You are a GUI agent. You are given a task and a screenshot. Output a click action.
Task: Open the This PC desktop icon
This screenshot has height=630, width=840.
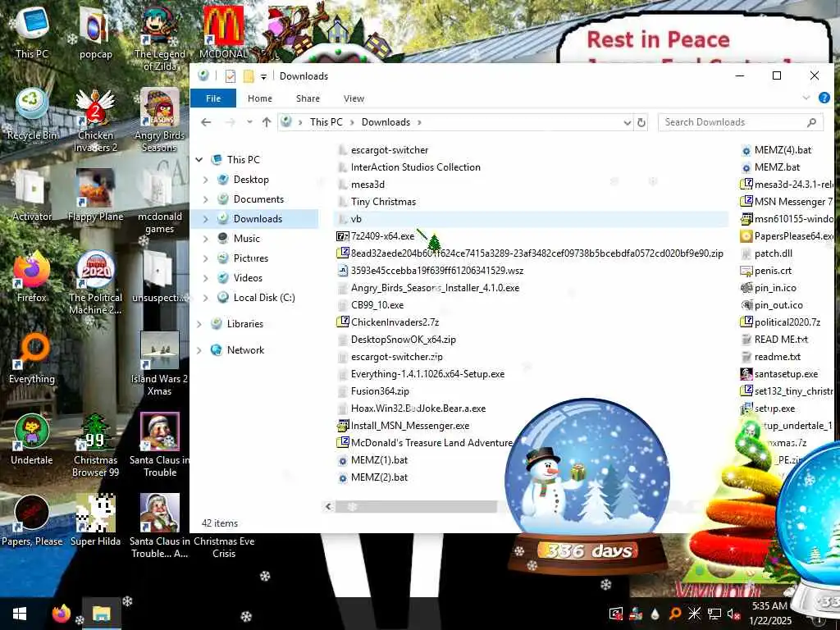[x=32, y=33]
